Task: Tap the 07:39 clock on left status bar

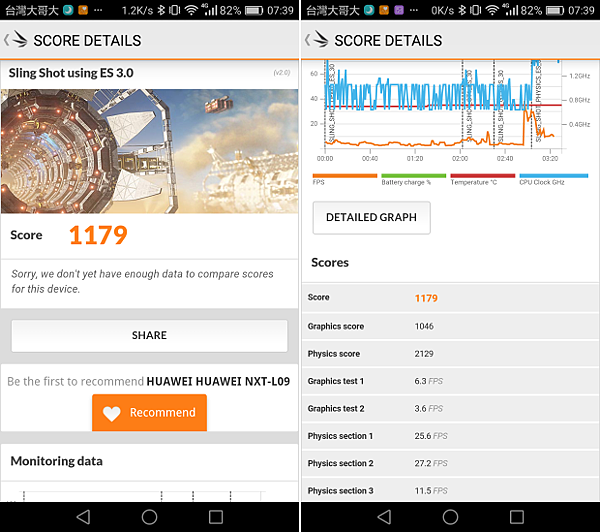Action: click(280, 10)
